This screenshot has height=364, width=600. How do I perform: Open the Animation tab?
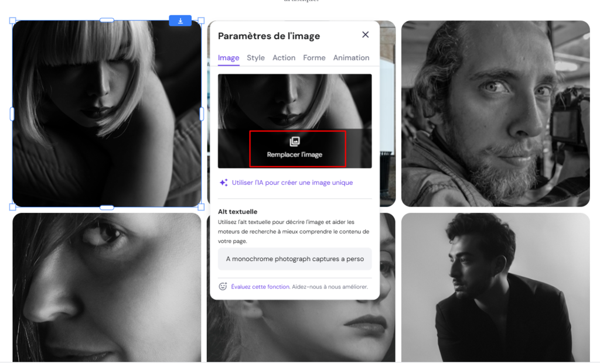coord(351,57)
